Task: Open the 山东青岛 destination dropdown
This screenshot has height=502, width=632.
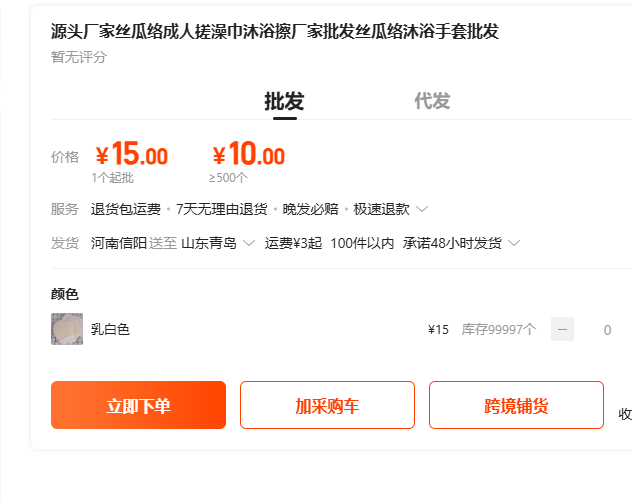Action: (218, 243)
